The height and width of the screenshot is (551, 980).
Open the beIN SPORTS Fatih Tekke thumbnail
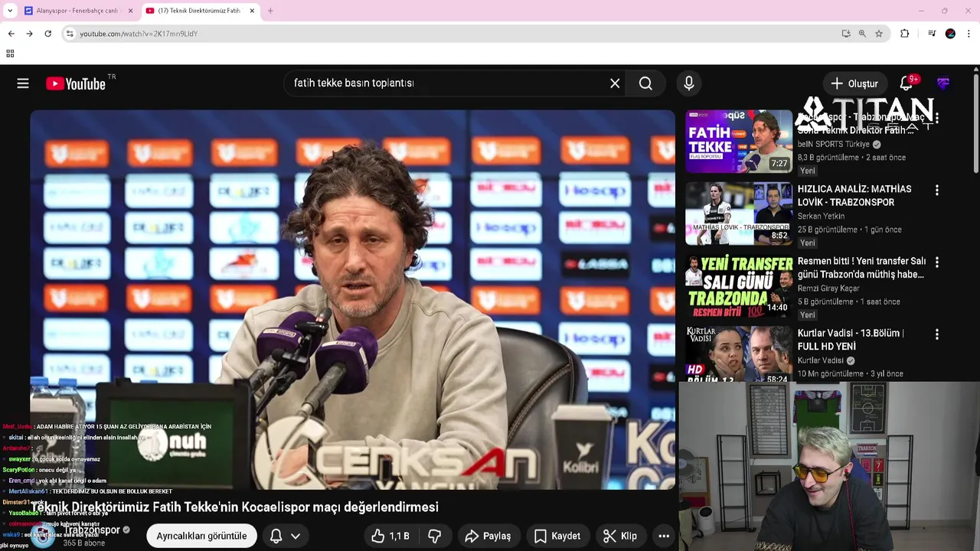coord(739,141)
